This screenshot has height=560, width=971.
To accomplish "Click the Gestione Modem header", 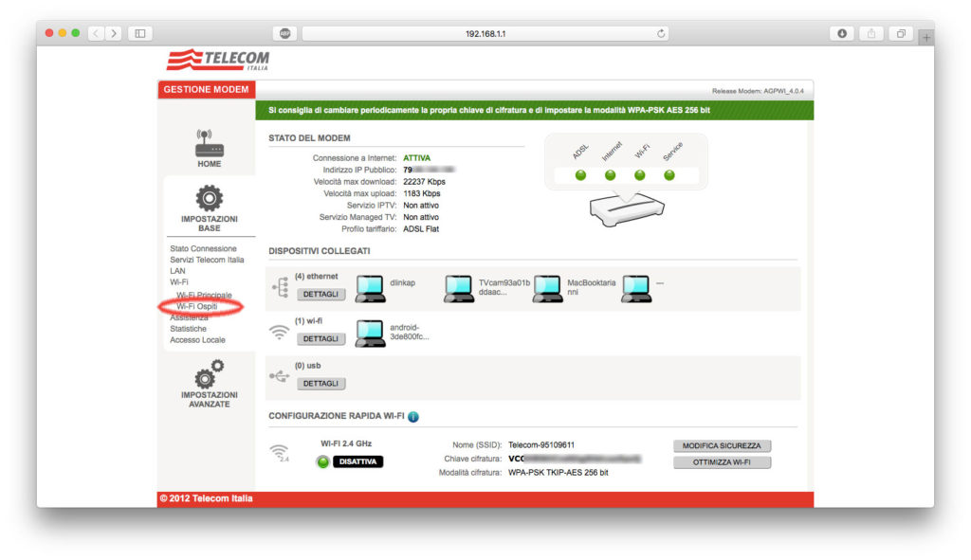I will [x=206, y=90].
